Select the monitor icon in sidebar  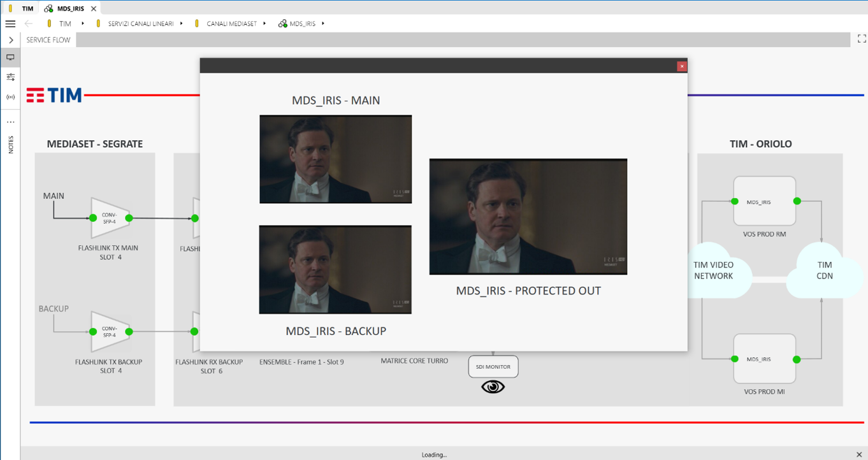pyautogui.click(x=10, y=57)
